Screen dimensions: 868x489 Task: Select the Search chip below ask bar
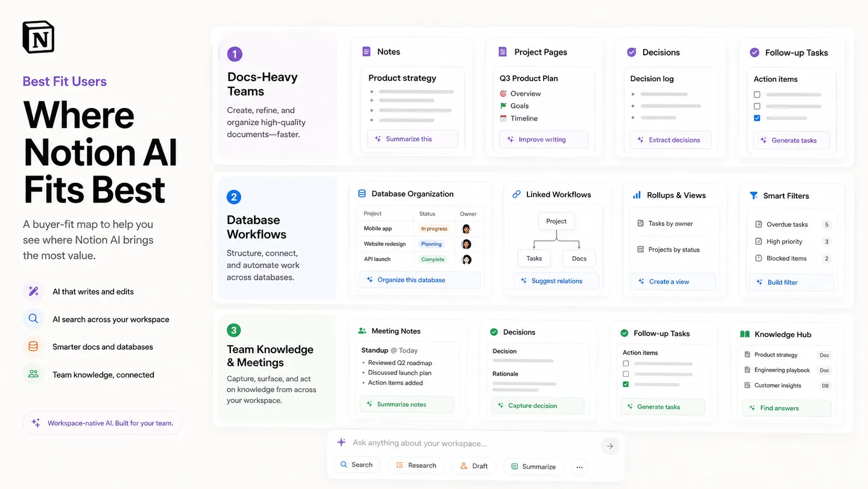(357, 465)
